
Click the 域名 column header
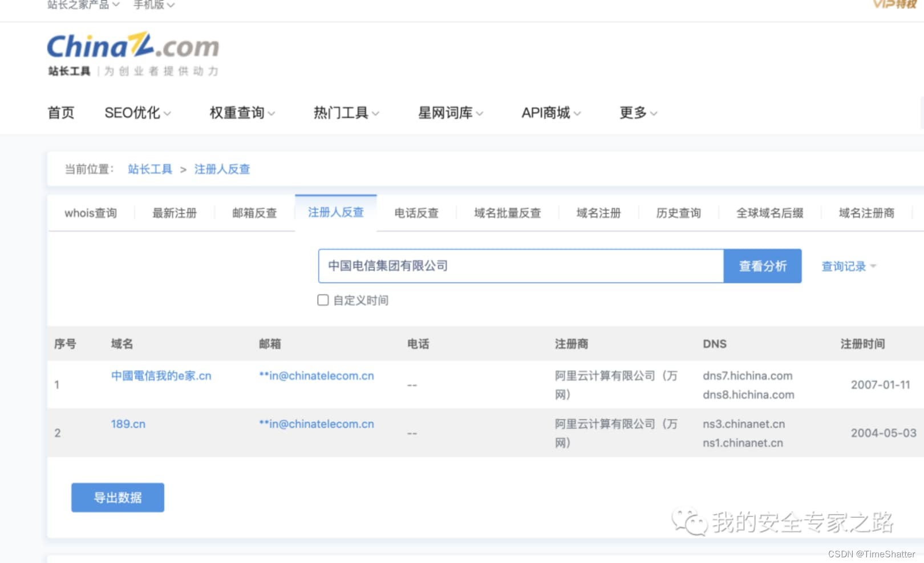(x=122, y=344)
